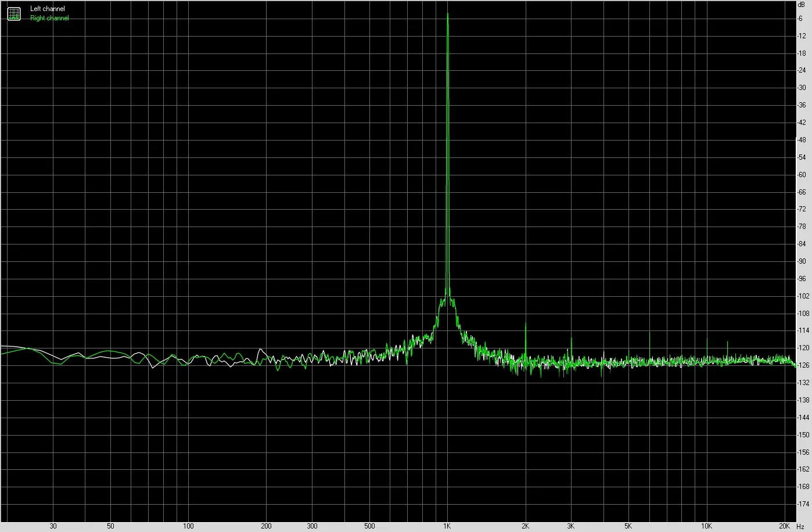Click the 200 frequency axis label
The image size is (812, 532).
pos(266,526)
